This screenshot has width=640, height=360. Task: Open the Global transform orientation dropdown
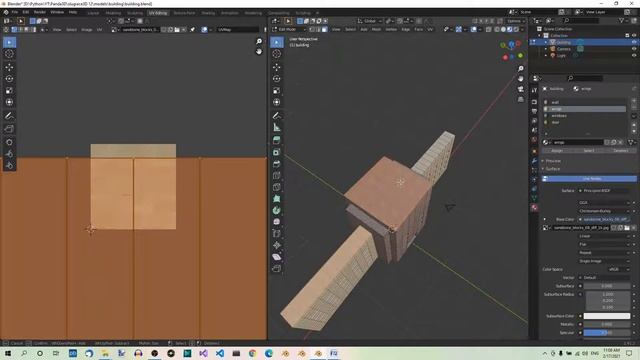(x=370, y=21)
